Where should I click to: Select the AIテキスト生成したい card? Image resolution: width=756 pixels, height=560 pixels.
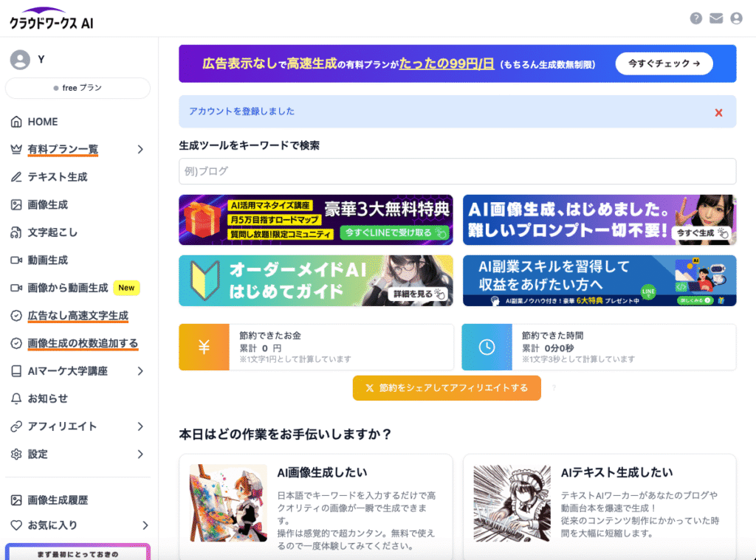coord(599,507)
